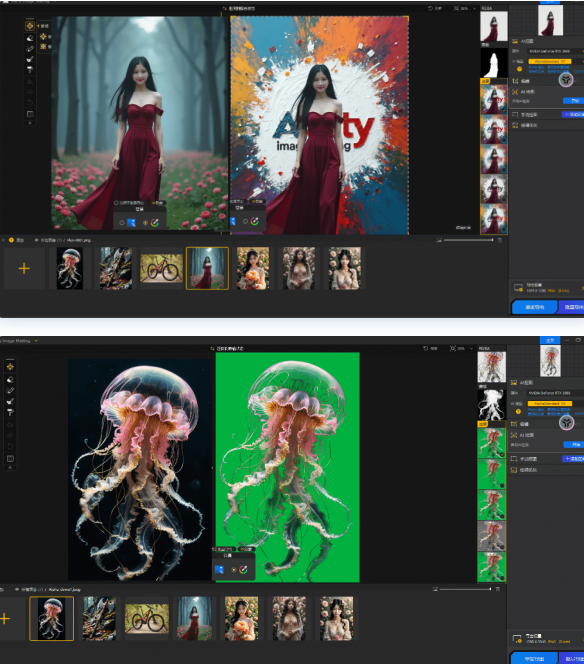Viewport: 584px width, 664px height.
Task: Click the plus add-image tile in upper filmstrip
Action: [24, 268]
